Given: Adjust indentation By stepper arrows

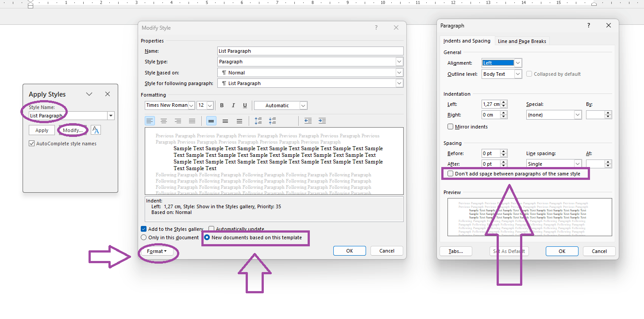Looking at the screenshot, I should [608, 115].
